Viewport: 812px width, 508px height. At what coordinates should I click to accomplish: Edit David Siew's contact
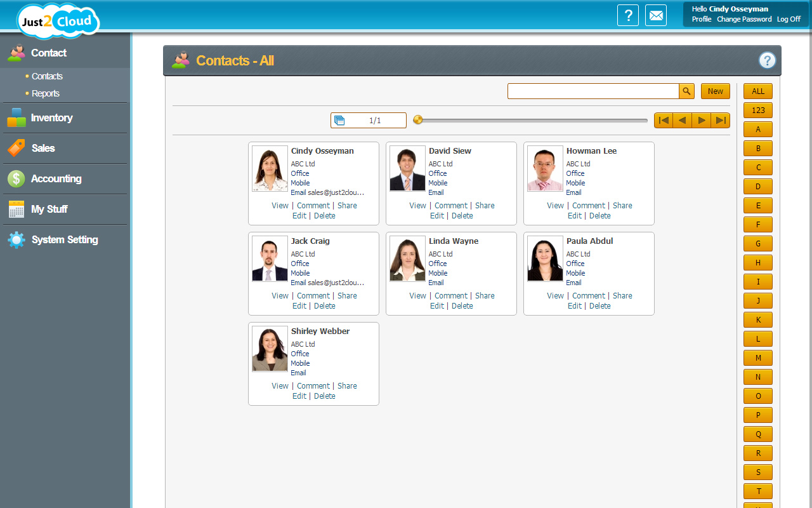tap(436, 215)
